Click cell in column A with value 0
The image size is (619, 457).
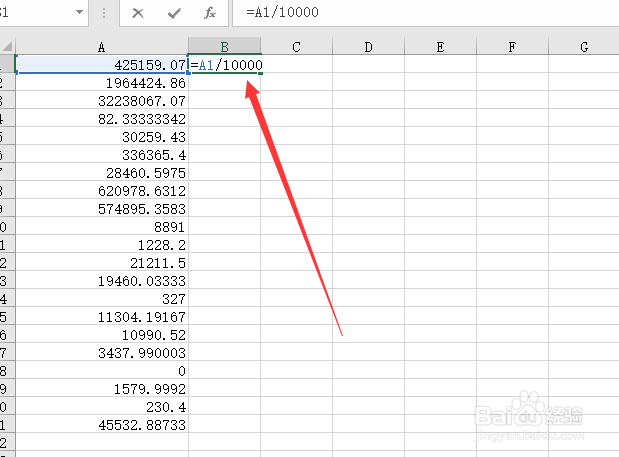[x=102, y=371]
